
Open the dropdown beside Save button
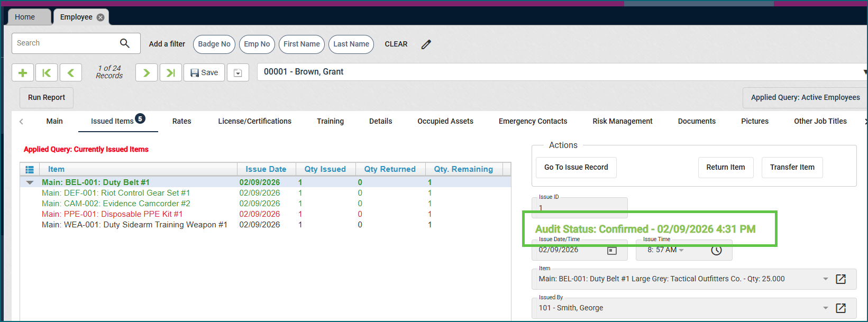coord(238,73)
